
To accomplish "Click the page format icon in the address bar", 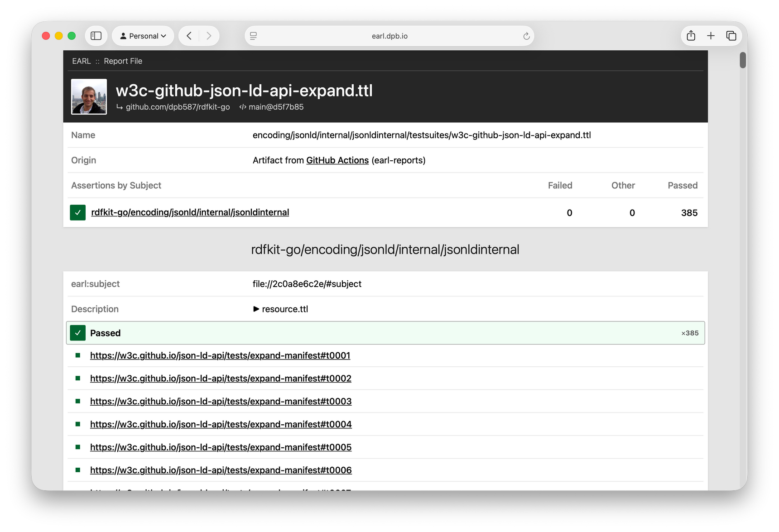I will 253,35.
